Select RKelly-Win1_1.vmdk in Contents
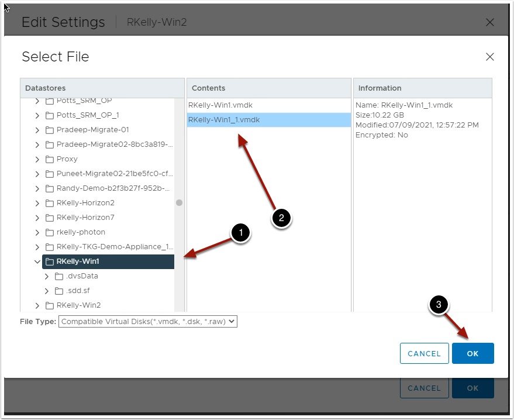Screen dimensions: 514x420 (x=269, y=120)
